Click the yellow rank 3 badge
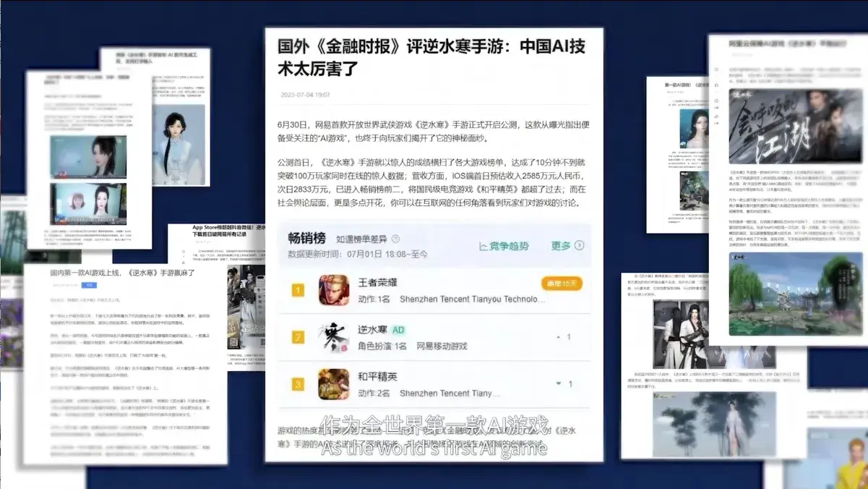 [x=298, y=384]
